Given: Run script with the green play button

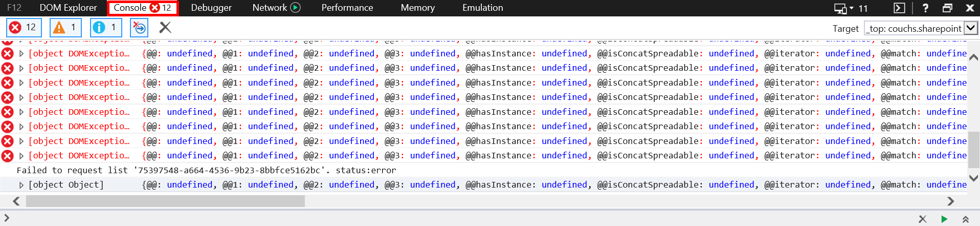Looking at the screenshot, I should click(944, 219).
